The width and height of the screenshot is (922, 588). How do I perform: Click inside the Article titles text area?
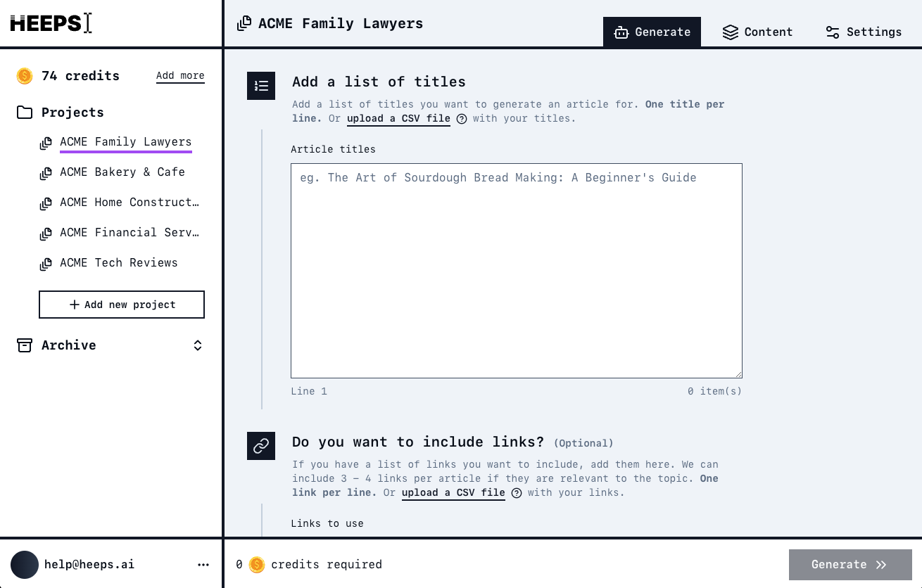click(516, 271)
